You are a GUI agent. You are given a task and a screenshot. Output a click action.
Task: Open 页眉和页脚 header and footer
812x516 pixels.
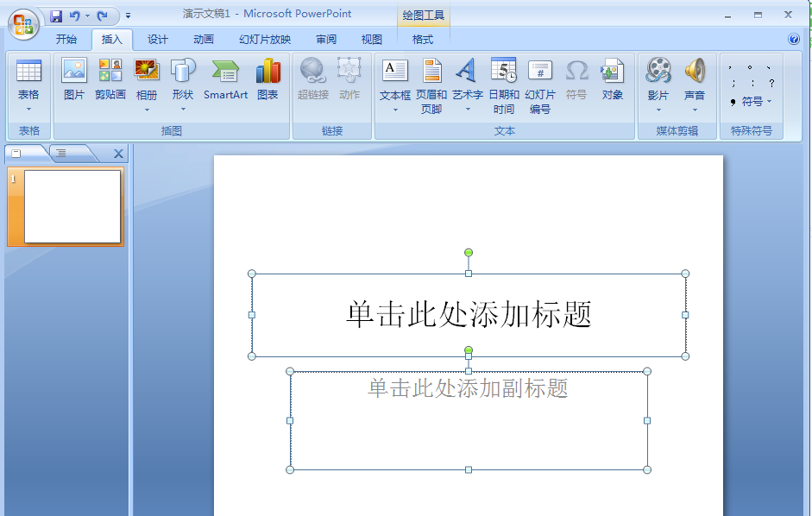click(x=431, y=86)
